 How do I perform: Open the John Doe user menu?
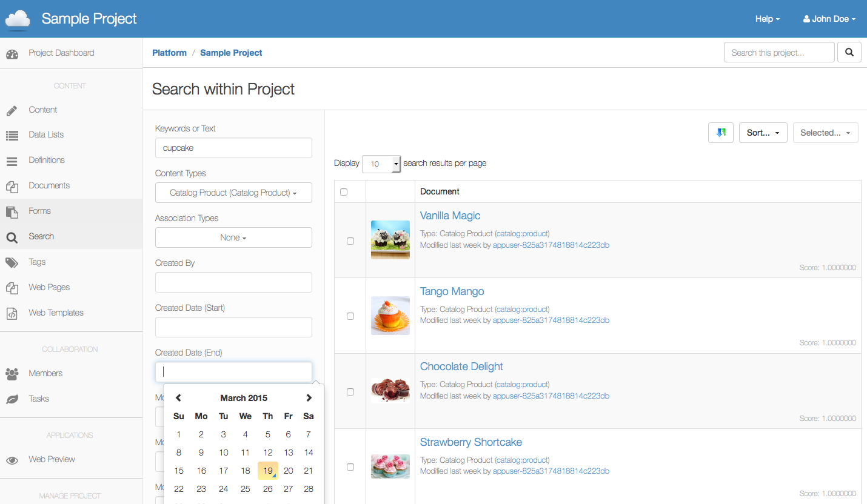(829, 19)
